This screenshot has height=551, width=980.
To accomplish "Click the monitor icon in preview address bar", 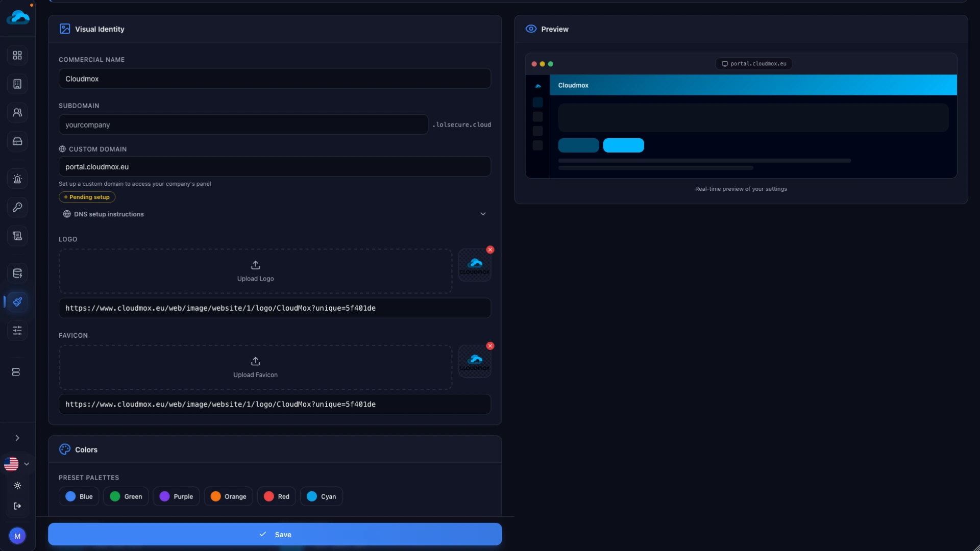I will pos(724,64).
